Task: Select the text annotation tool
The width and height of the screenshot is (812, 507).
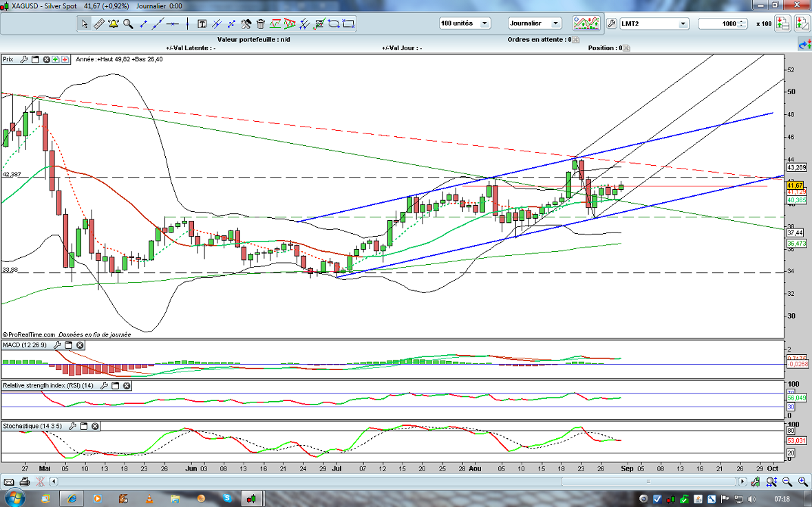Action: pos(202,24)
